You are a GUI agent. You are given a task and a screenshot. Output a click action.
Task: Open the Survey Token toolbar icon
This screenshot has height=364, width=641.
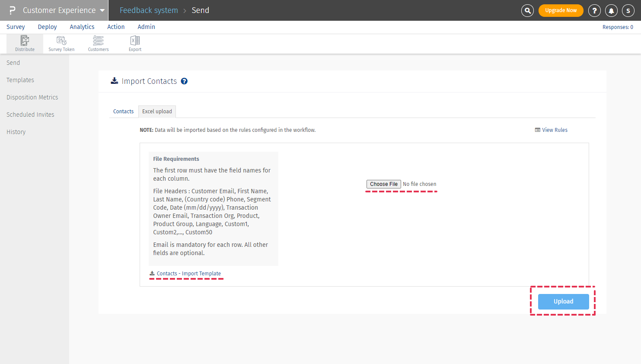point(61,44)
